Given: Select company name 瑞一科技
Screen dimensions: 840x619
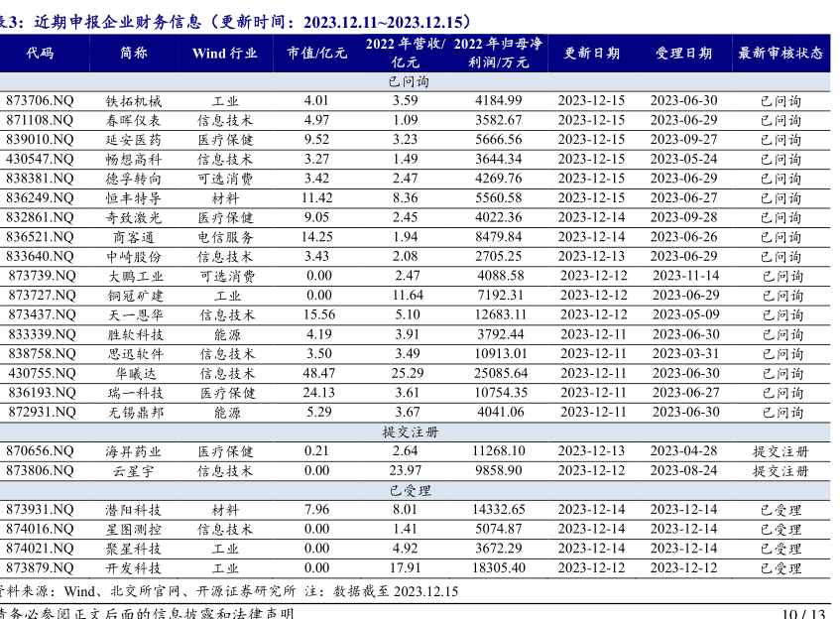Looking at the screenshot, I should [x=136, y=394].
